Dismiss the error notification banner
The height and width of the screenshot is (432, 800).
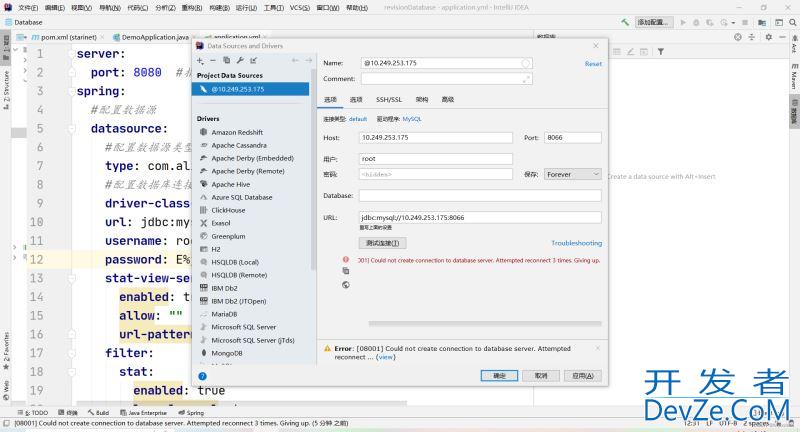(x=597, y=348)
